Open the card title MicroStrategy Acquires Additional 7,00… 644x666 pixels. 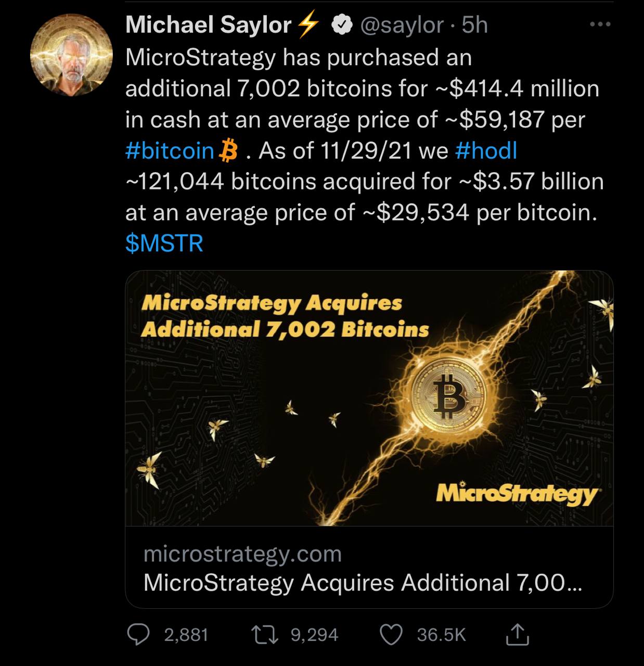tap(363, 583)
